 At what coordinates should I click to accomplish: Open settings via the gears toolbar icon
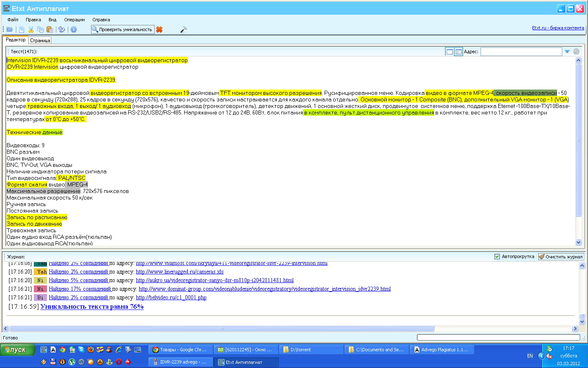(x=62, y=29)
